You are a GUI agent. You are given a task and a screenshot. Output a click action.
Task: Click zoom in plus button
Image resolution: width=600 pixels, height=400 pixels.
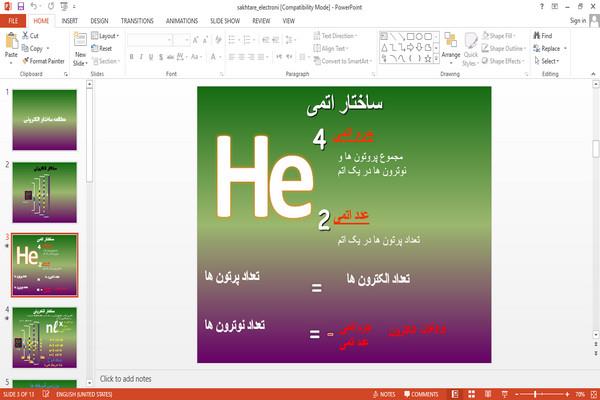[x=567, y=394]
